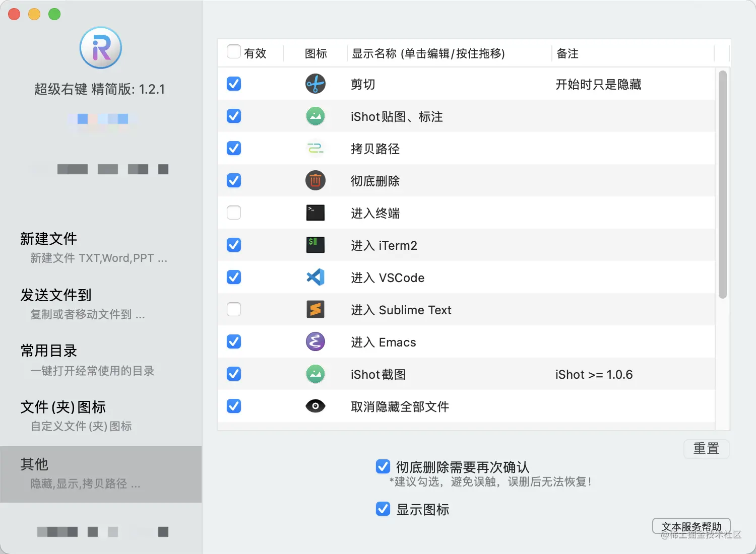
Task: Click the eye icon for 取消隐藏全部文件
Action: [x=316, y=406]
